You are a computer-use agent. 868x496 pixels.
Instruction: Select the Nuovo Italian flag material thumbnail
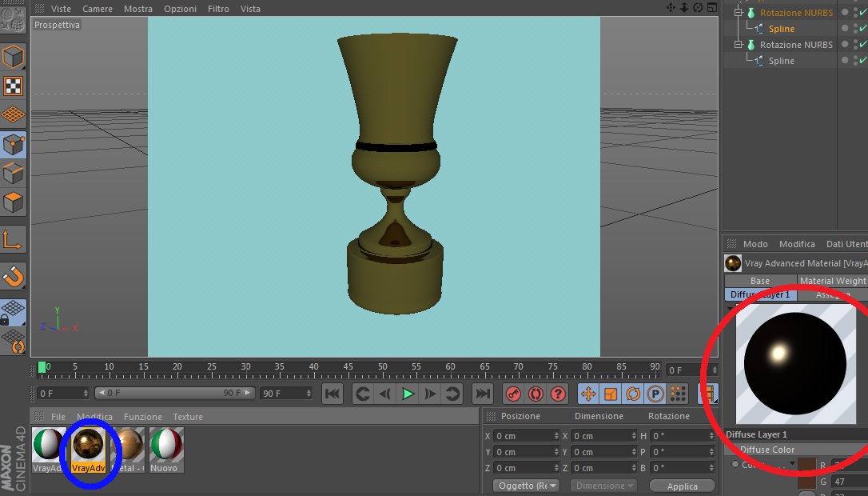166,446
